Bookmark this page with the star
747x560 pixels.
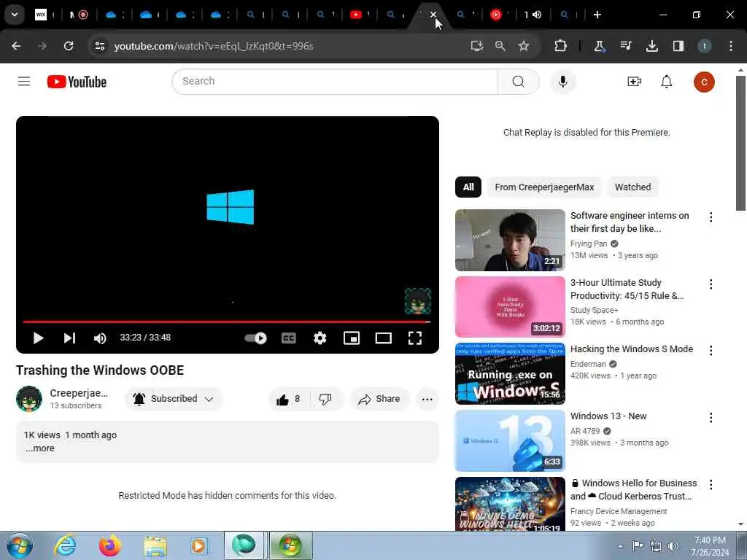(x=524, y=46)
